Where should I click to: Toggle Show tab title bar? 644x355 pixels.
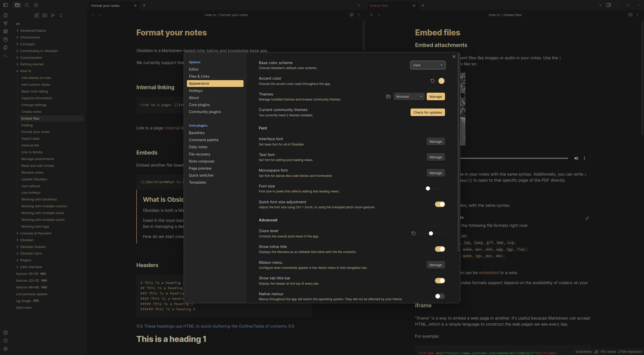coord(440,281)
